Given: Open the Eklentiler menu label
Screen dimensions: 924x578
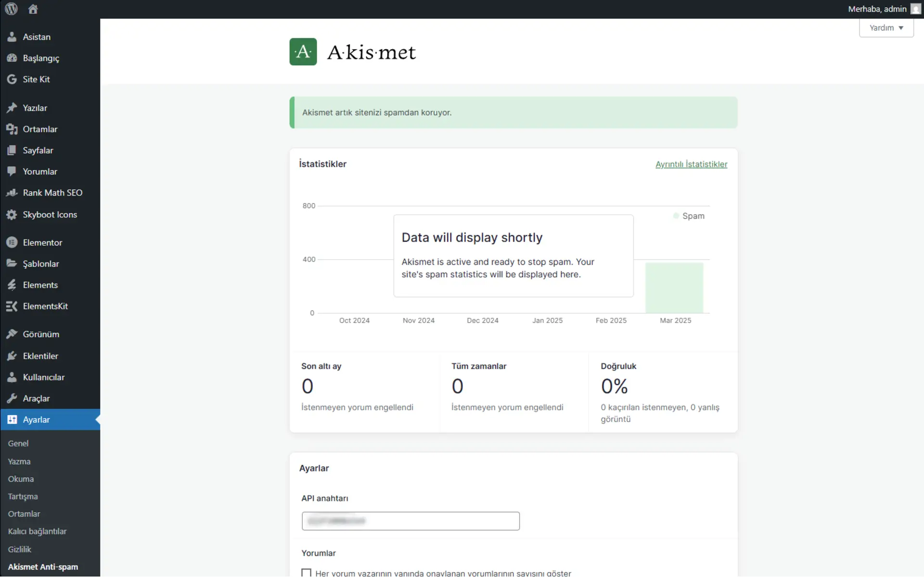Looking at the screenshot, I should coord(40,356).
